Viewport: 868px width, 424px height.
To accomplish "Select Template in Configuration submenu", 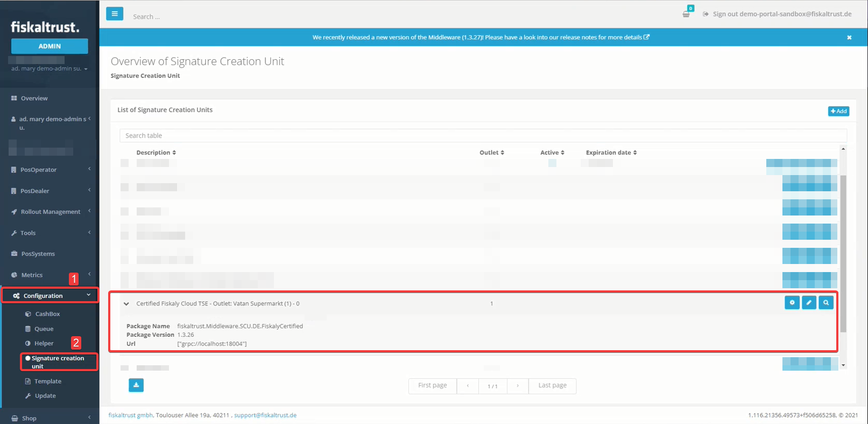I will tap(48, 381).
